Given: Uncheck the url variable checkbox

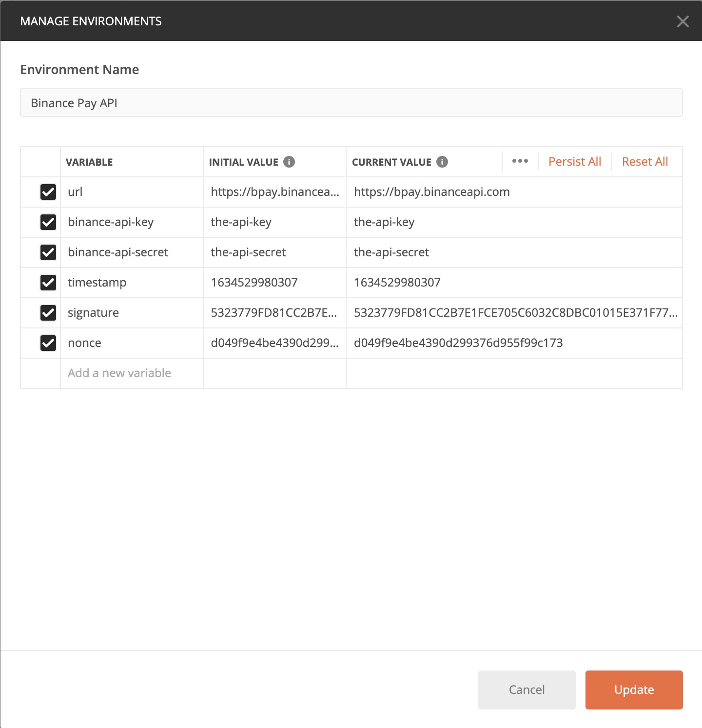Looking at the screenshot, I should 48,192.
